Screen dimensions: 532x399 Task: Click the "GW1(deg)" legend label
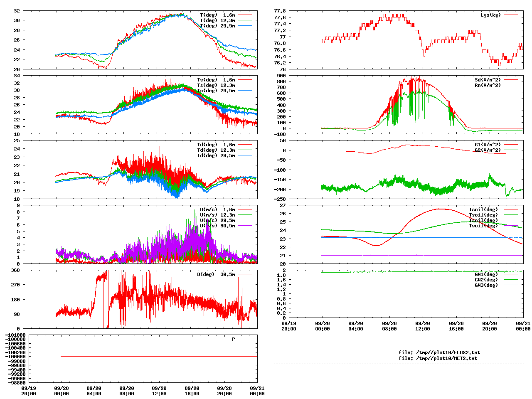point(486,274)
